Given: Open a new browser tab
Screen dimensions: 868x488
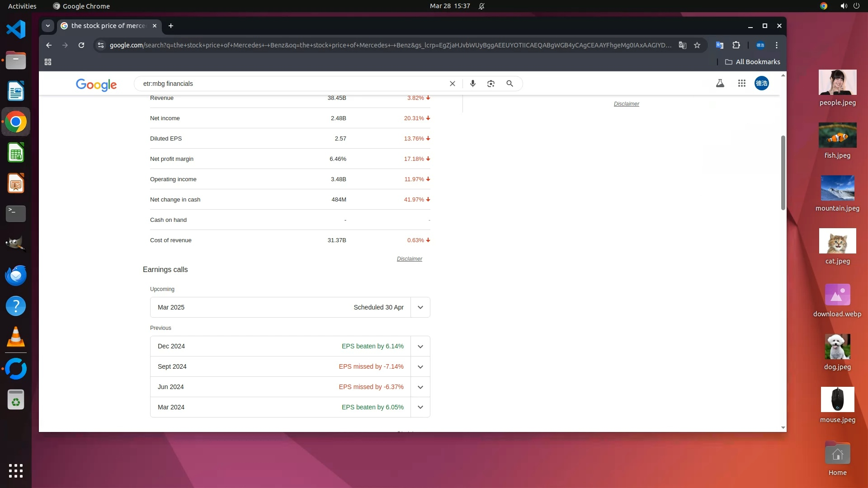Looking at the screenshot, I should (x=171, y=26).
